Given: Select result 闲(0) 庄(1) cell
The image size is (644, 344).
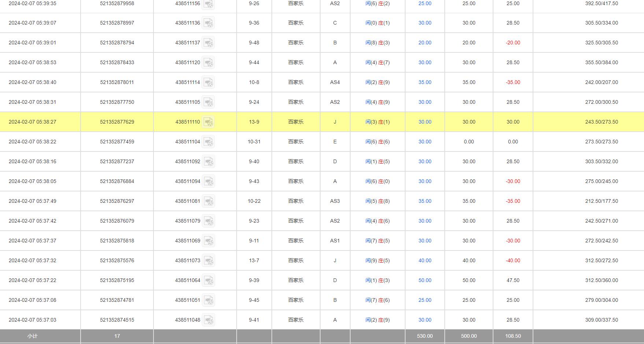Looking at the screenshot, I should tap(377, 23).
